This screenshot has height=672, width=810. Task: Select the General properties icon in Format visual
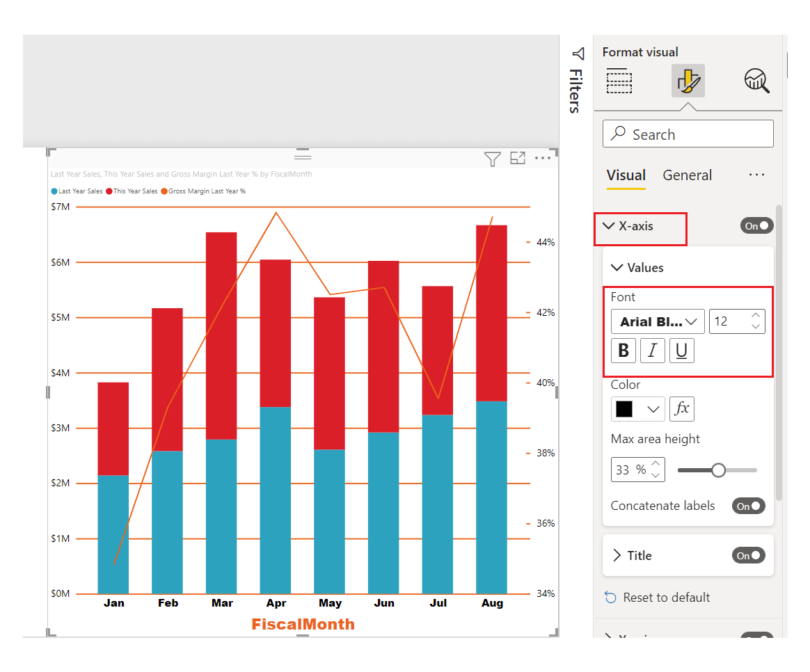pyautogui.click(x=619, y=81)
